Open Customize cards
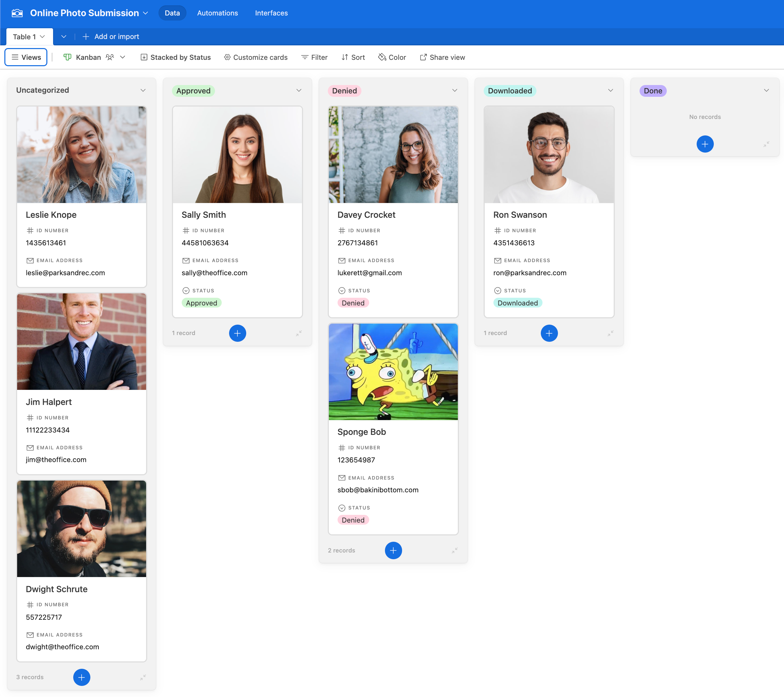 [x=256, y=57]
